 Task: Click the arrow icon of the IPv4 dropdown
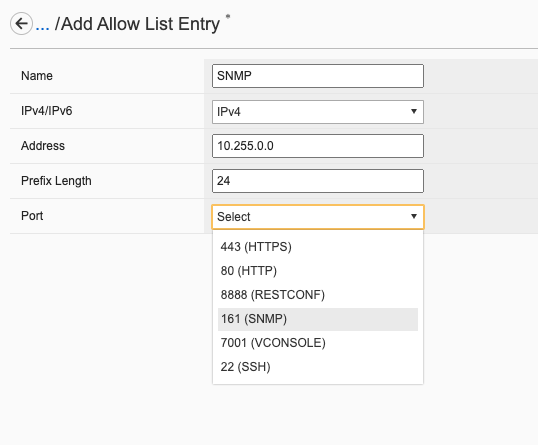click(x=414, y=112)
